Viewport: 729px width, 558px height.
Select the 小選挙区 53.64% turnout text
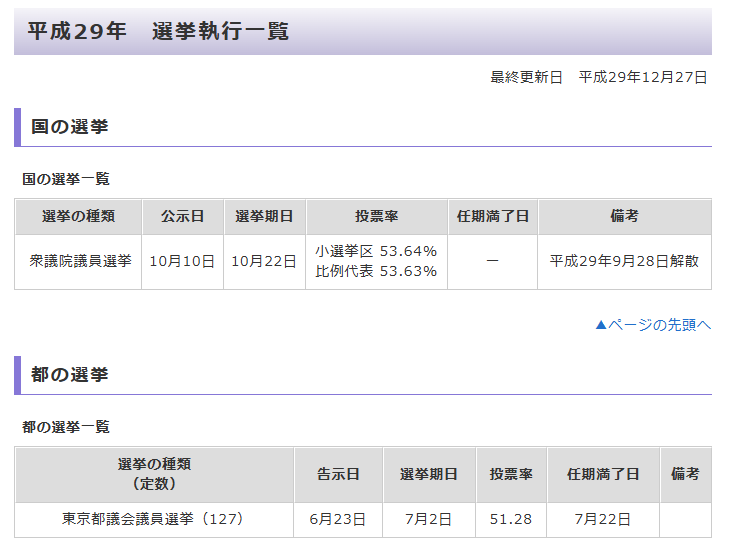[376, 251]
